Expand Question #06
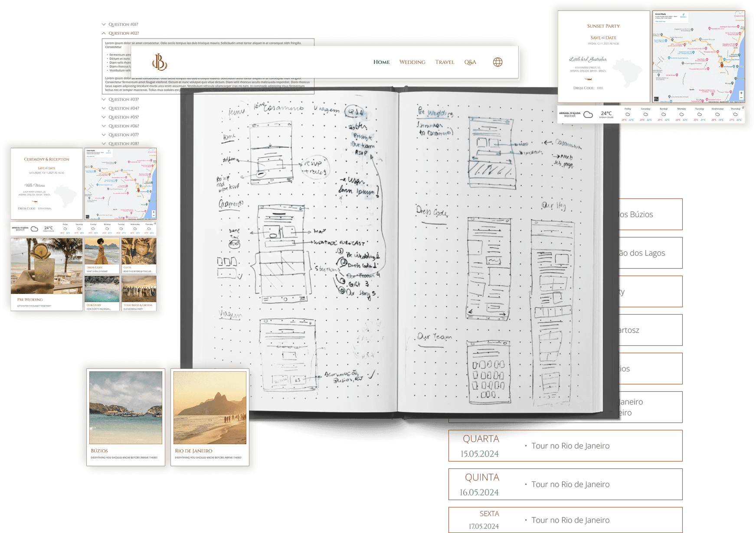 [120, 126]
